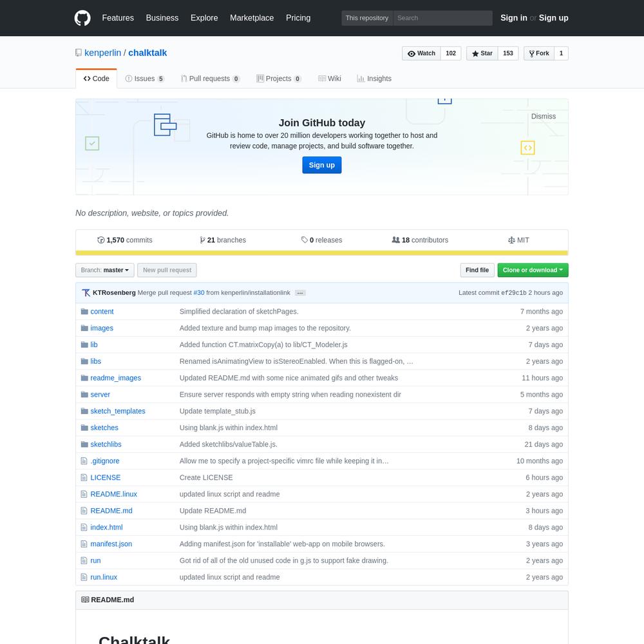
Task: Click the folder icon for readme_images
Action: (84, 378)
